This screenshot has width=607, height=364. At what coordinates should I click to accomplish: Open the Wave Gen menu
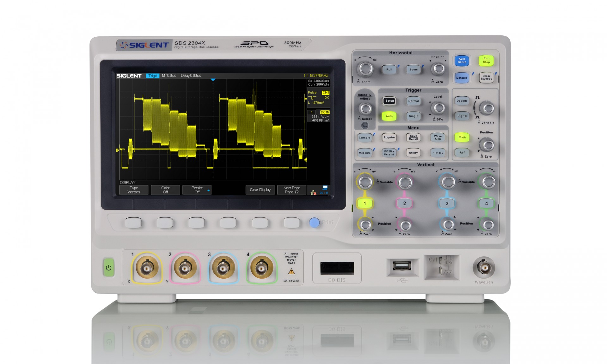(438, 137)
